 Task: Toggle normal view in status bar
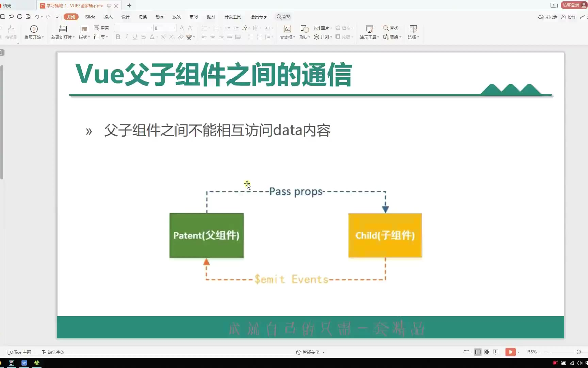(478, 352)
